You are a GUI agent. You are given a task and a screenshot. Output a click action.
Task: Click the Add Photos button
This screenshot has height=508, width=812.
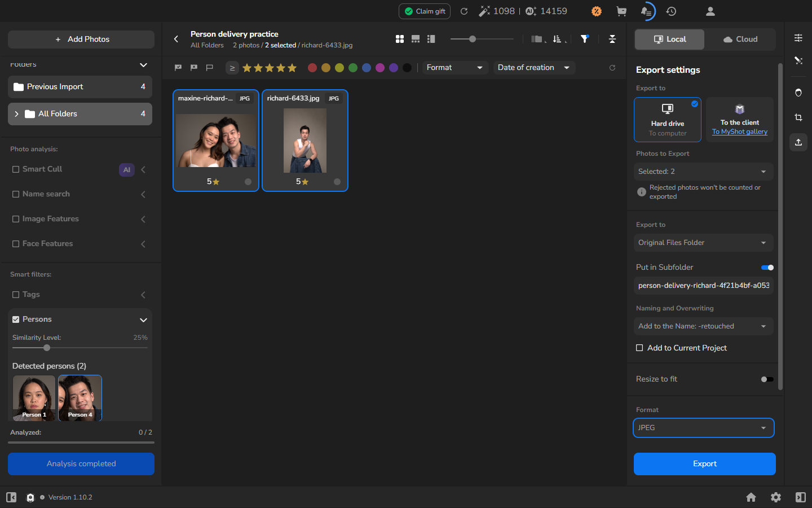click(81, 40)
